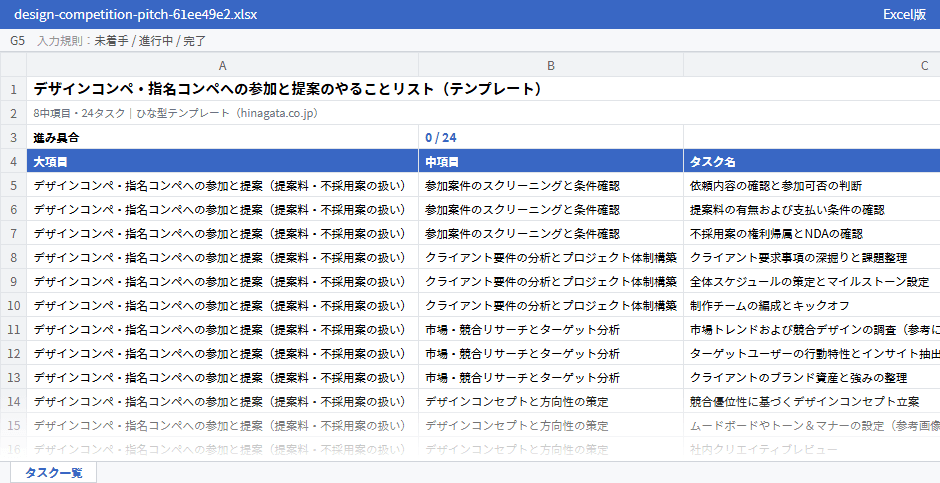This screenshot has width=940, height=483.
Task: Click the 大項目 value cell in row 12
Action: point(222,353)
